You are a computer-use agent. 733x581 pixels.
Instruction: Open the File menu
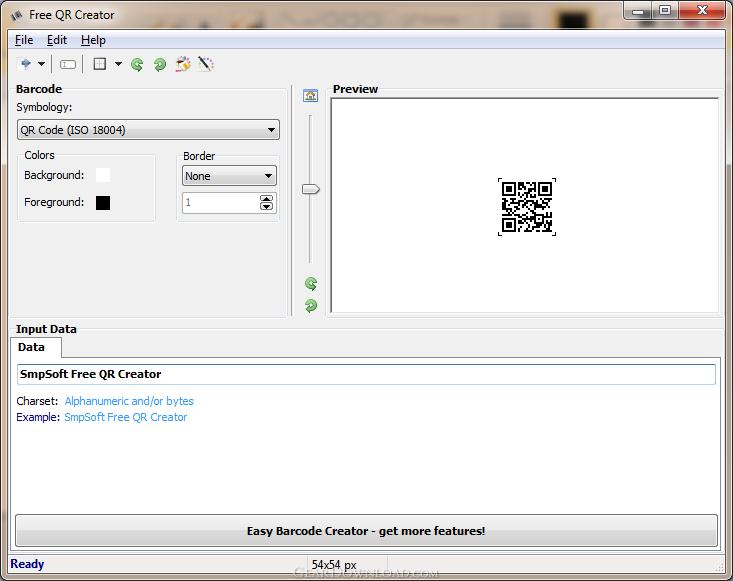click(x=24, y=40)
